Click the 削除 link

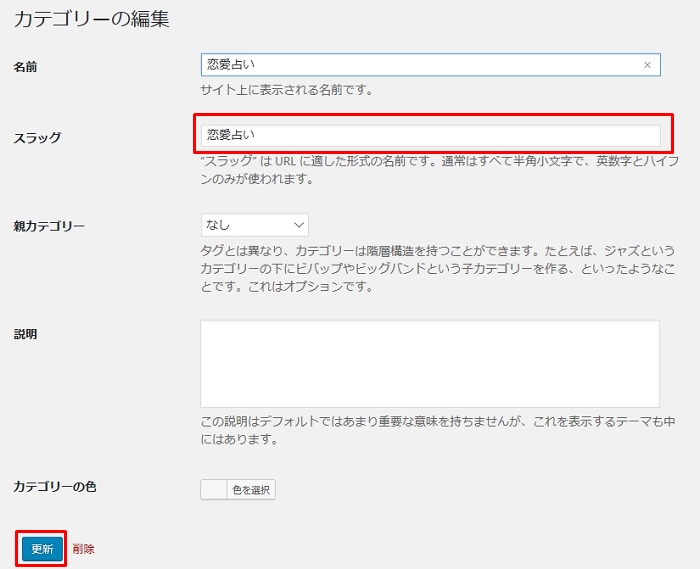[x=83, y=549]
